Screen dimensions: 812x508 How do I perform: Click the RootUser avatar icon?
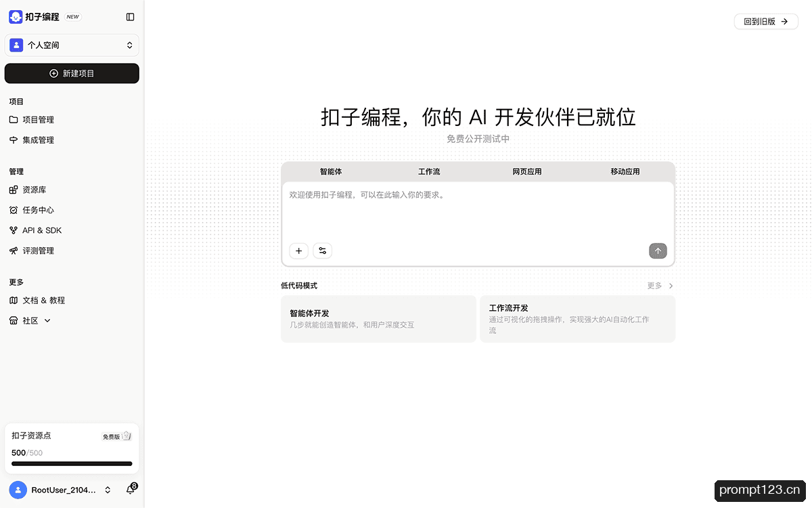[x=18, y=490]
